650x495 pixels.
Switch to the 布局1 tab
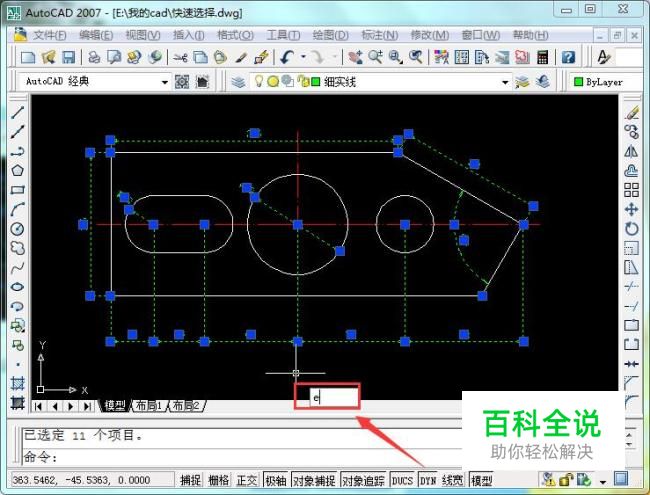148,406
